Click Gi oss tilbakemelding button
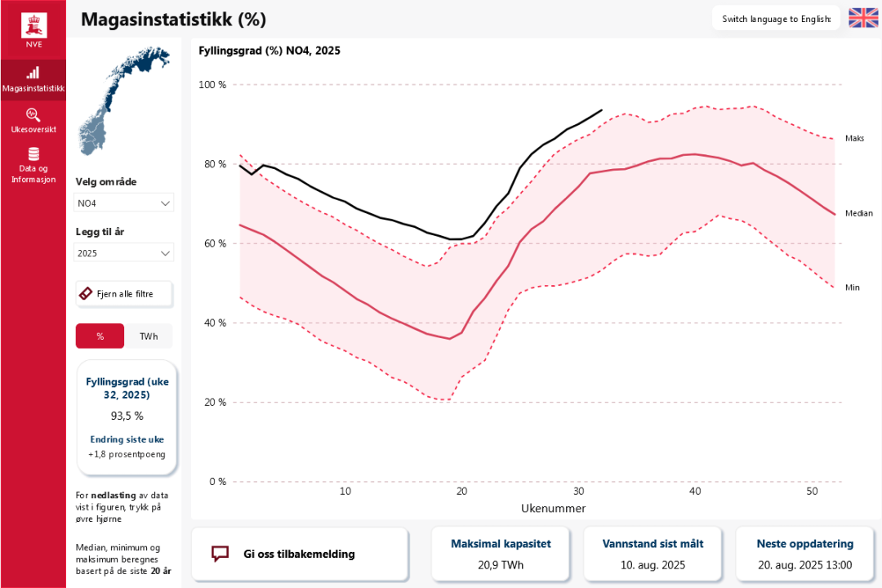 299,554
